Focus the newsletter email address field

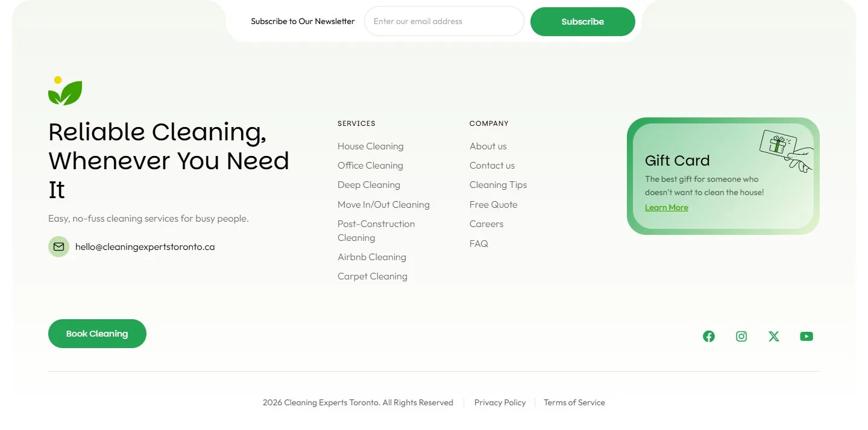tap(444, 21)
